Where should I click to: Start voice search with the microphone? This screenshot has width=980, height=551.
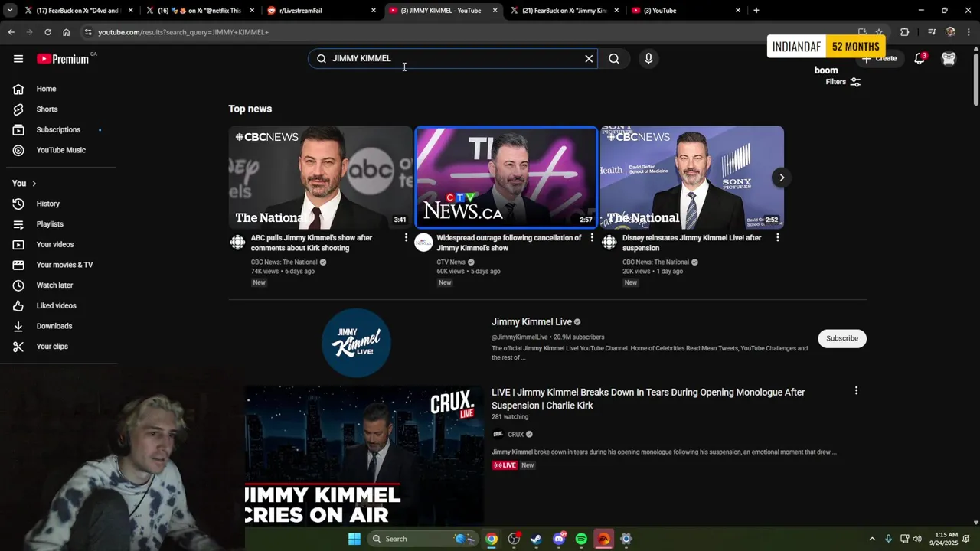tap(648, 58)
